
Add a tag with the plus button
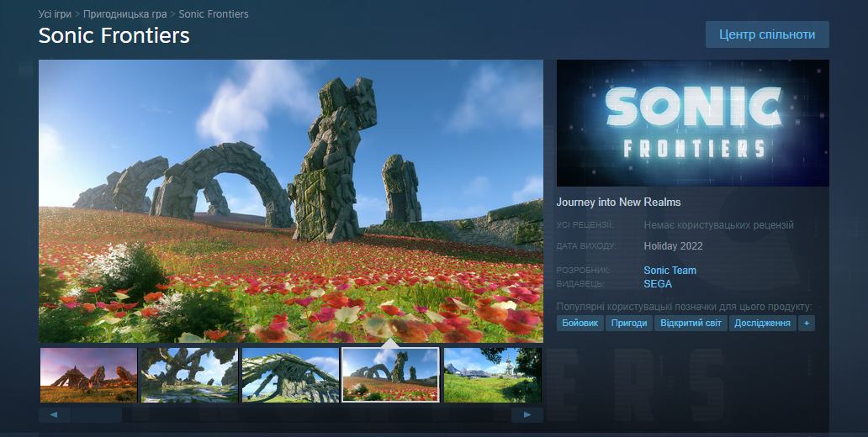[x=807, y=323]
